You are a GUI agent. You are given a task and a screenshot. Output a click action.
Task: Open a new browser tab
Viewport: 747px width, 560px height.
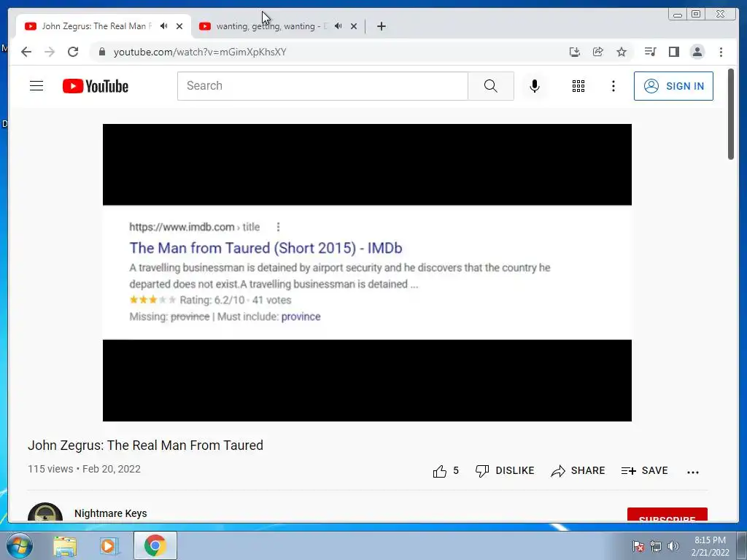pyautogui.click(x=381, y=26)
